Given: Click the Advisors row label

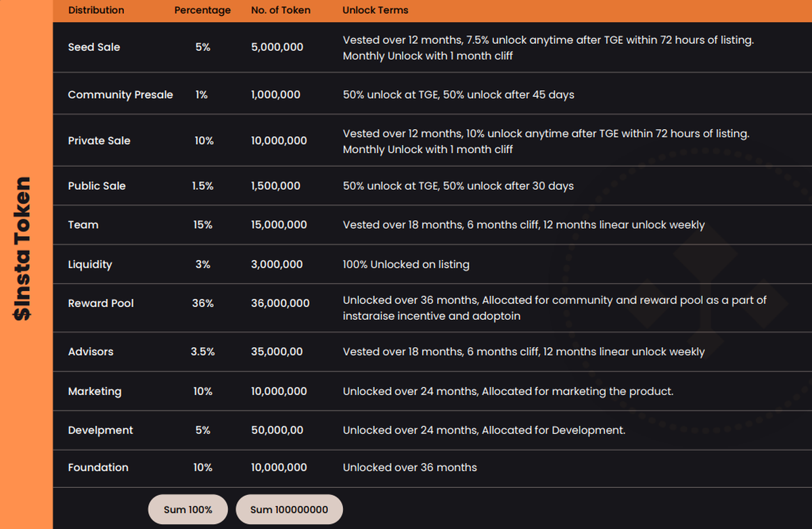Looking at the screenshot, I should click(x=91, y=352).
